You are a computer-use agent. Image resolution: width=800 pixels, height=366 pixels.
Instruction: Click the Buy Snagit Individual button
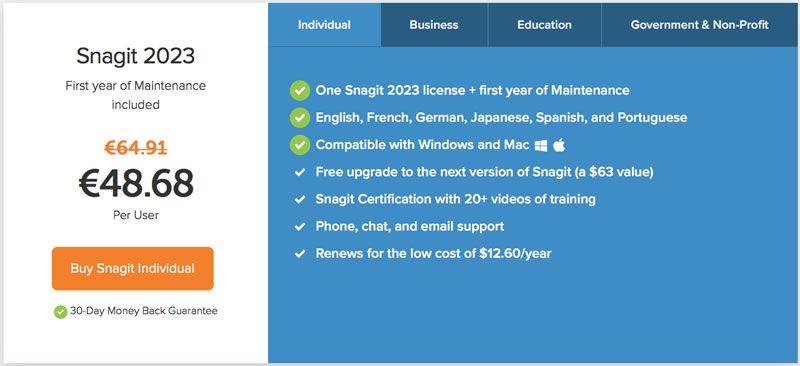(133, 269)
